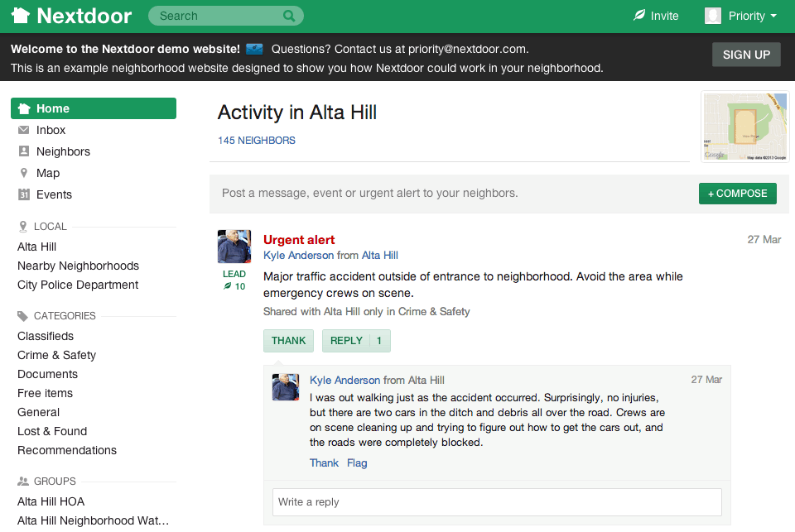Click Kyle Anderson's avatar on the reply

[x=286, y=387]
